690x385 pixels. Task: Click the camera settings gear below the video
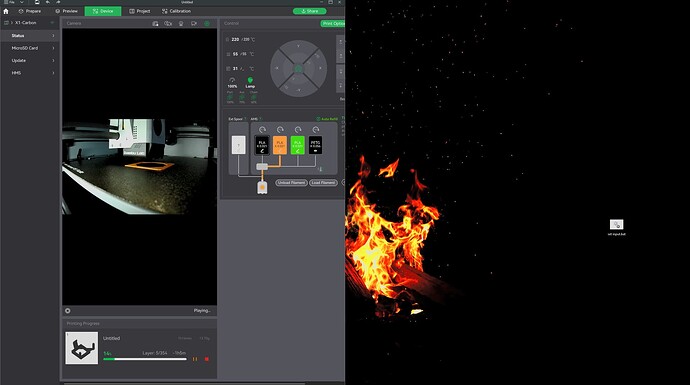67,311
